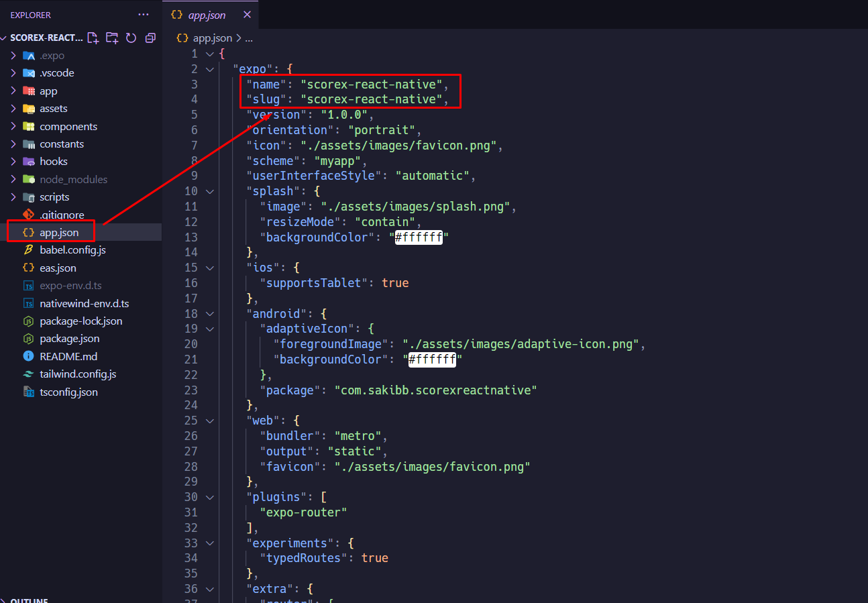Expand the OUTLINE section
868x603 pixels.
(30, 600)
